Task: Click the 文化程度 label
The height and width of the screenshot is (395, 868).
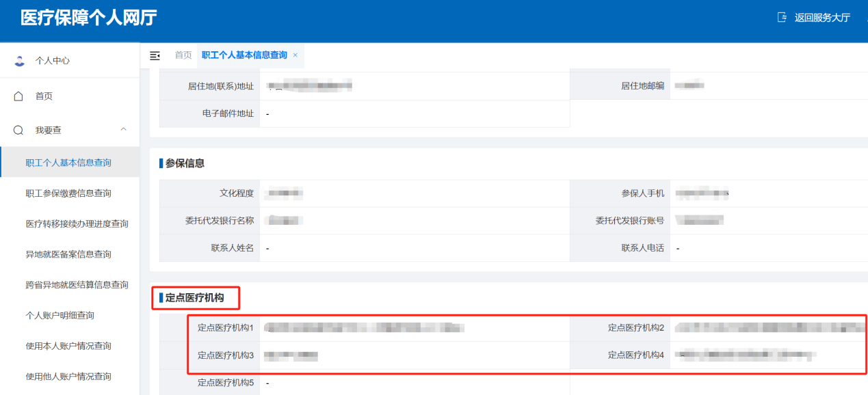Action: coord(237,193)
